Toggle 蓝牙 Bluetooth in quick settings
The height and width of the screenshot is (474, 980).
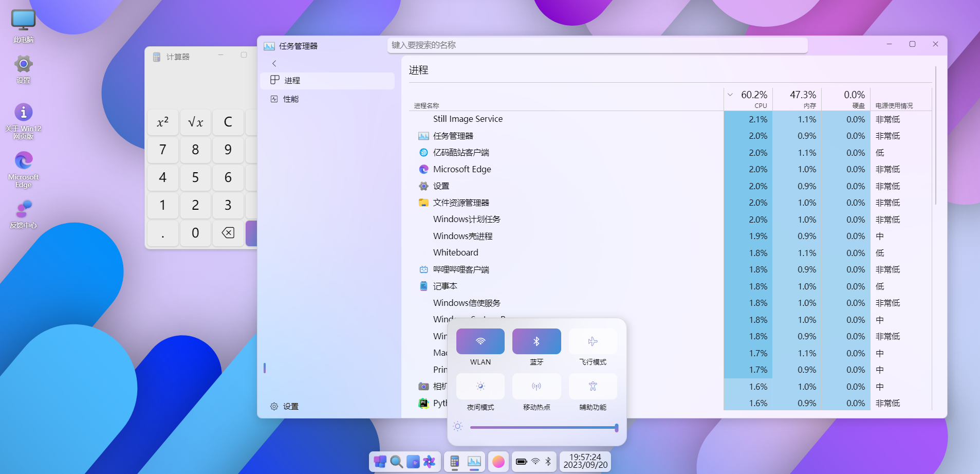tap(537, 341)
